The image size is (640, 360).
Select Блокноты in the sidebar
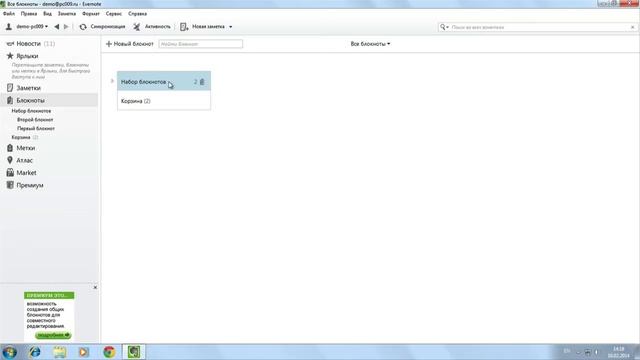[x=30, y=100]
